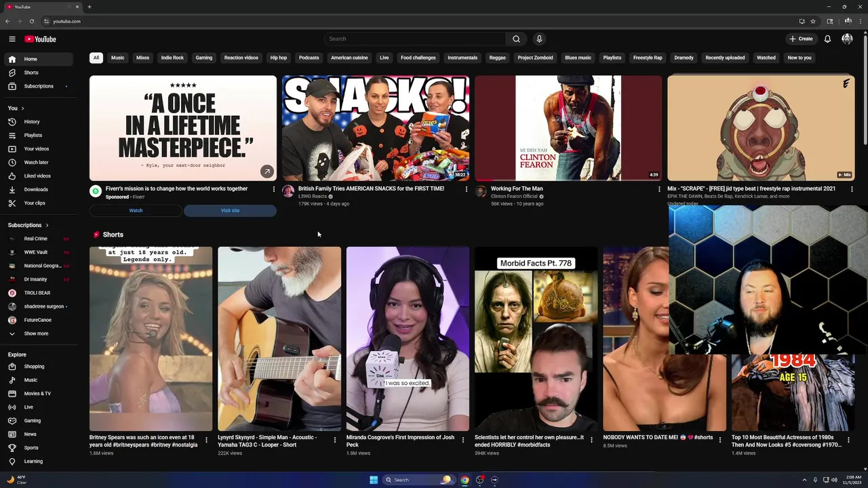The image size is (868, 488).
Task: Click the Create button
Action: coord(801,39)
